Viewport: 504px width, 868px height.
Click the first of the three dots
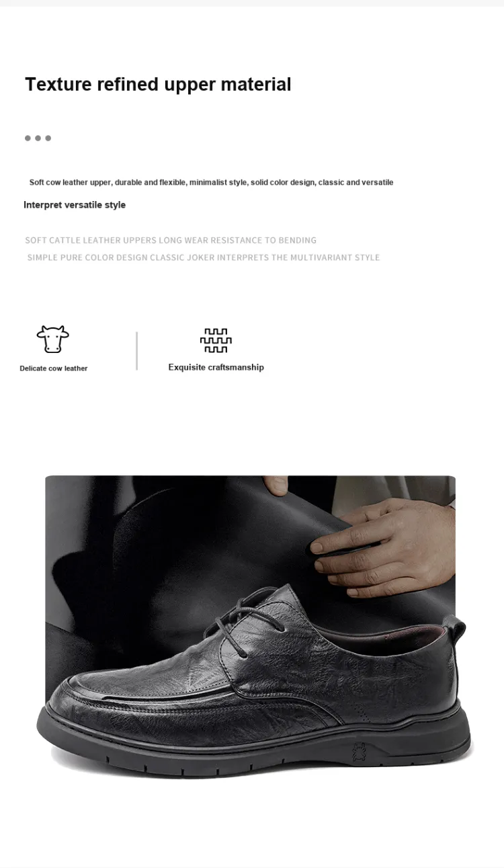[x=28, y=138]
